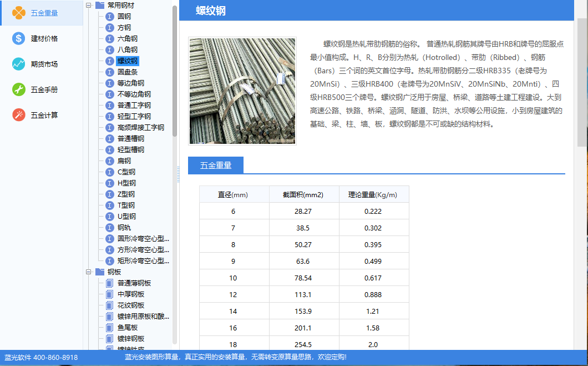588x366 pixels.
Task: Click the icon beside 圆钢
Action: coord(109,17)
